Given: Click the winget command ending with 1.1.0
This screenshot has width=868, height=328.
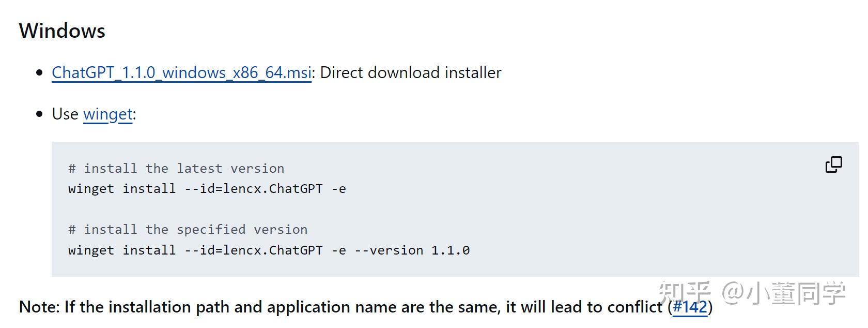Looking at the screenshot, I should pos(269,250).
